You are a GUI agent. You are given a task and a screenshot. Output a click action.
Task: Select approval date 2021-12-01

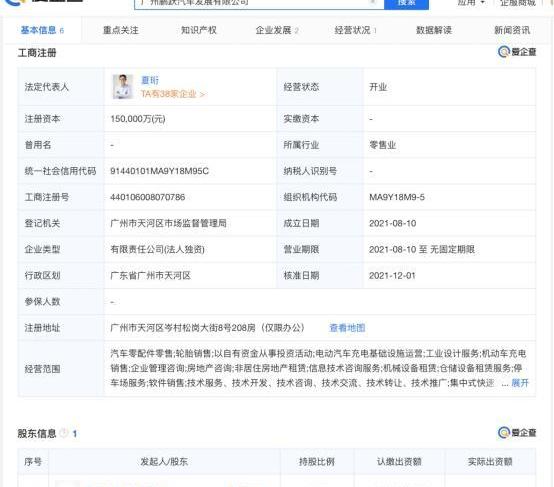(392, 276)
